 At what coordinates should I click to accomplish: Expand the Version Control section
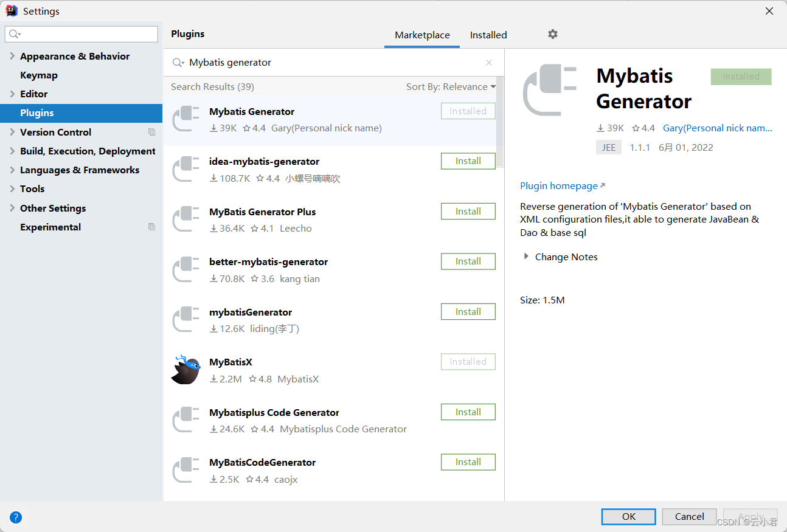pyautogui.click(x=13, y=132)
